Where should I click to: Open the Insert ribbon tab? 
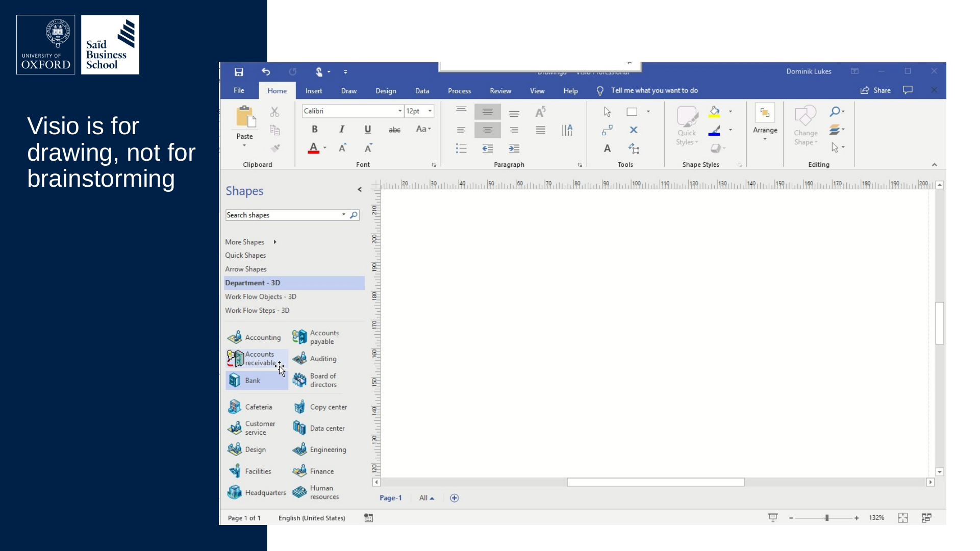[314, 91]
